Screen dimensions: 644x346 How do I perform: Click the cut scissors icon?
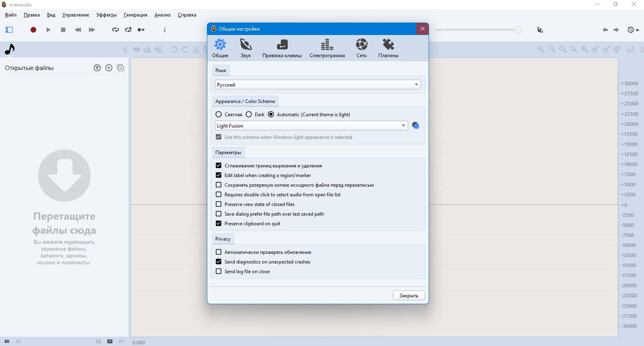(196, 49)
